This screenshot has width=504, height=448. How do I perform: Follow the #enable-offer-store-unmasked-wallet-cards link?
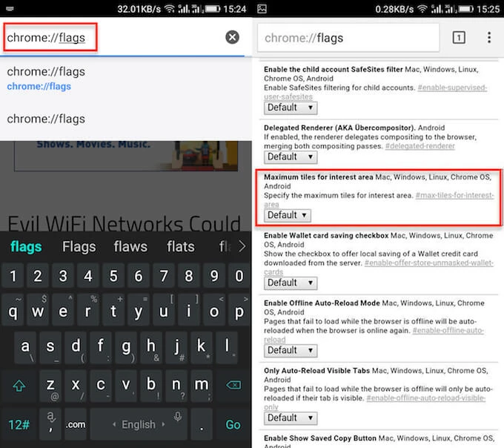click(x=429, y=263)
